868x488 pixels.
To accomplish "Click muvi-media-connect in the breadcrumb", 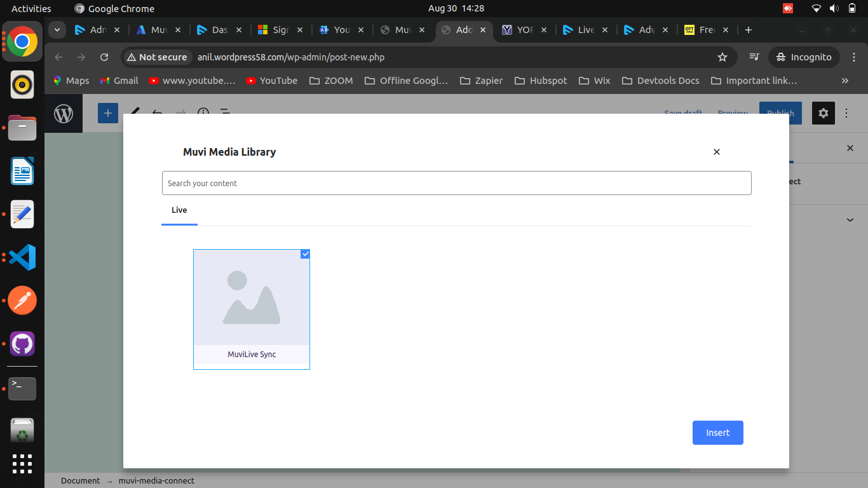I will click(156, 481).
